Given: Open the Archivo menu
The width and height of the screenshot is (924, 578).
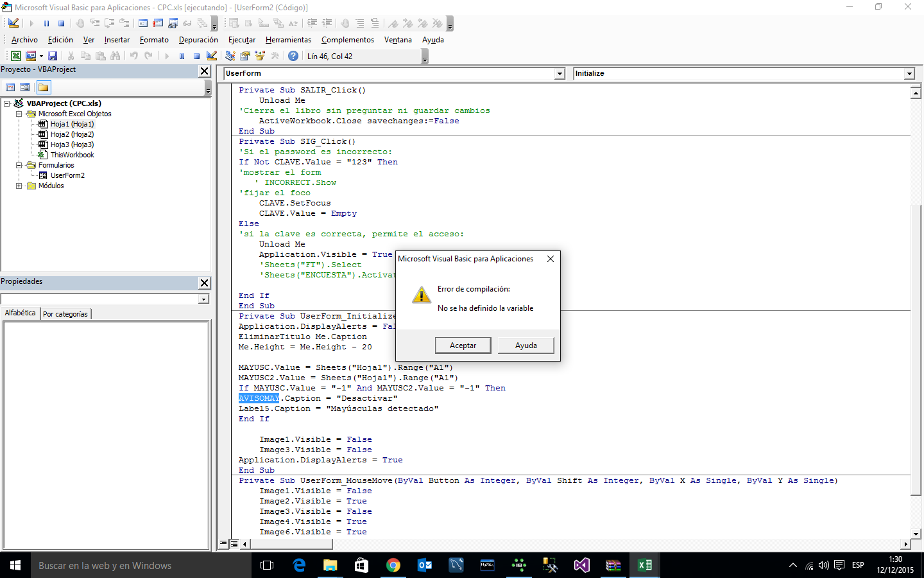Looking at the screenshot, I should point(24,40).
